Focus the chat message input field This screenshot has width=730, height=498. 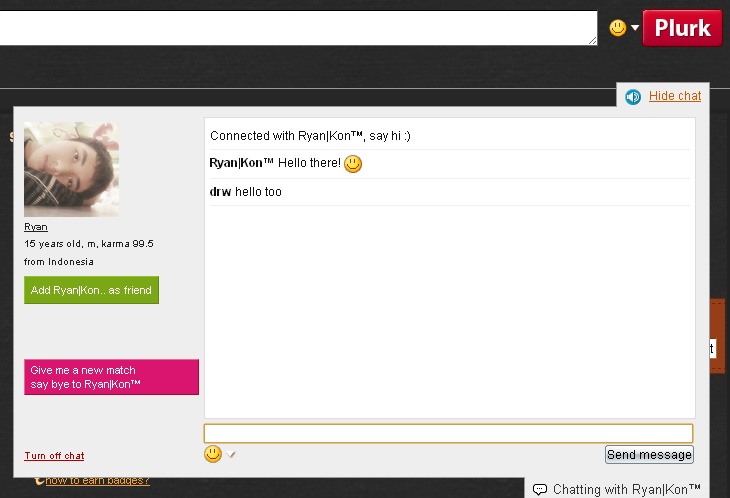[448, 433]
